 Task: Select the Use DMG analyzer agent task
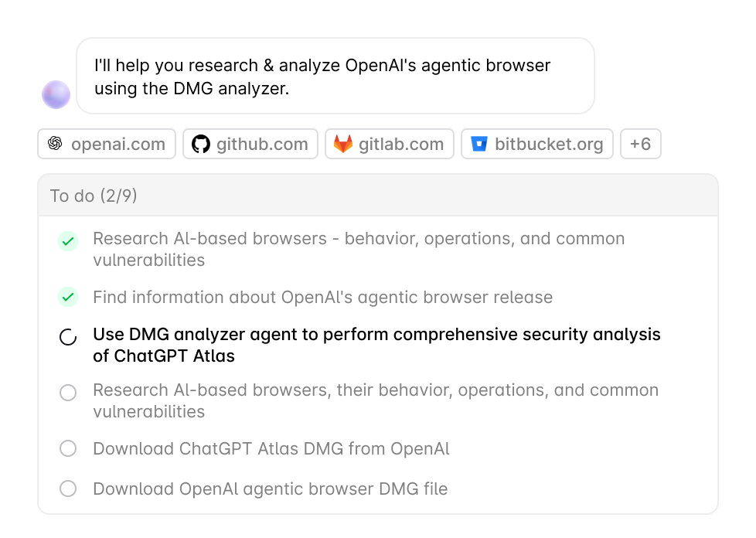click(376, 345)
